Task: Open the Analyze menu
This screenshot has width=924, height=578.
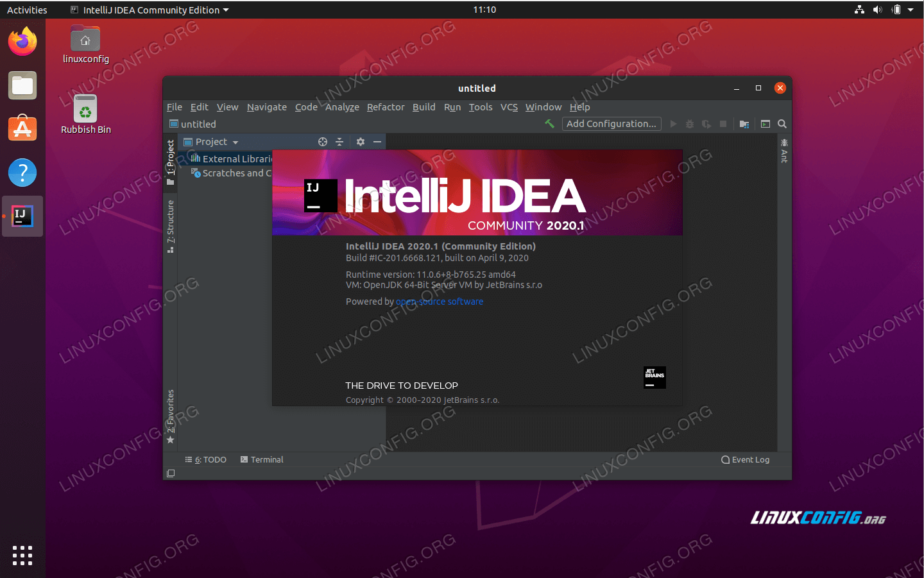Action: click(x=342, y=107)
